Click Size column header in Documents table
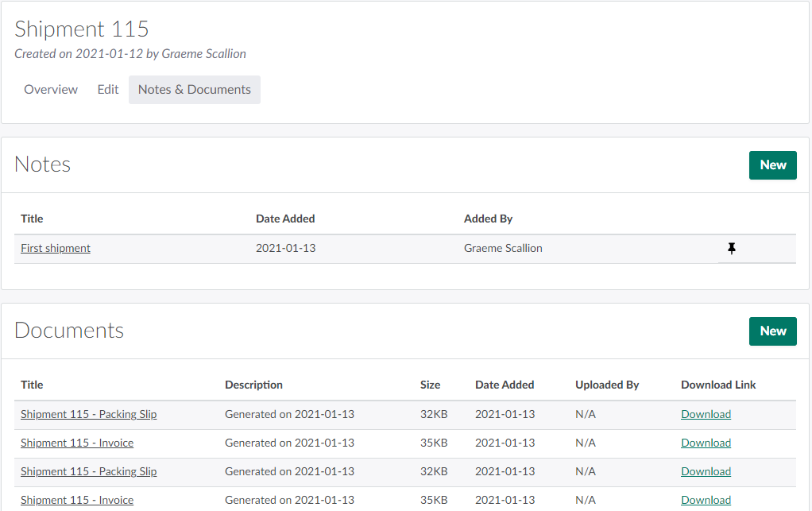Viewport: 812px width, 511px height. click(x=430, y=385)
